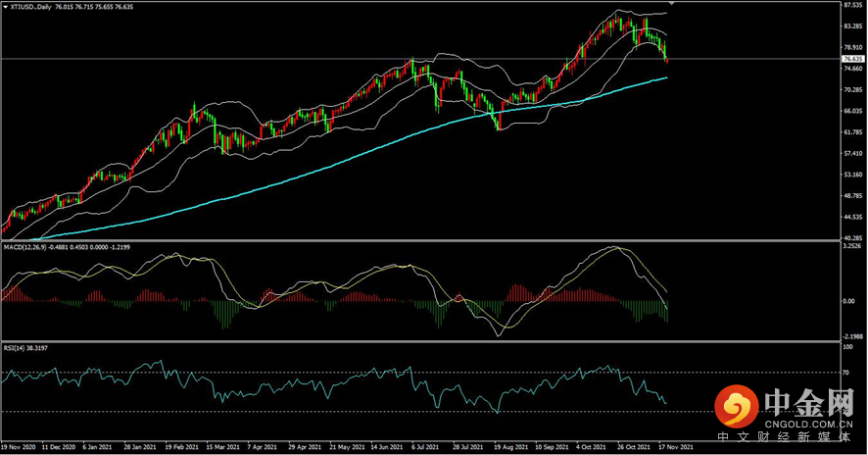
Task: Select the 11 Dec 2020 date label
Action: point(59,447)
